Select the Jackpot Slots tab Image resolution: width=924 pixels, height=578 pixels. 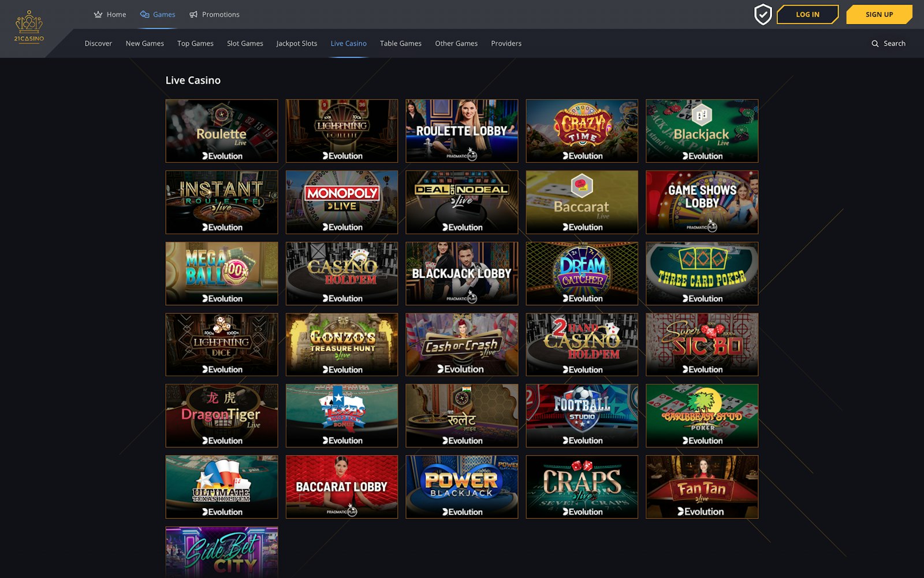[x=296, y=43]
